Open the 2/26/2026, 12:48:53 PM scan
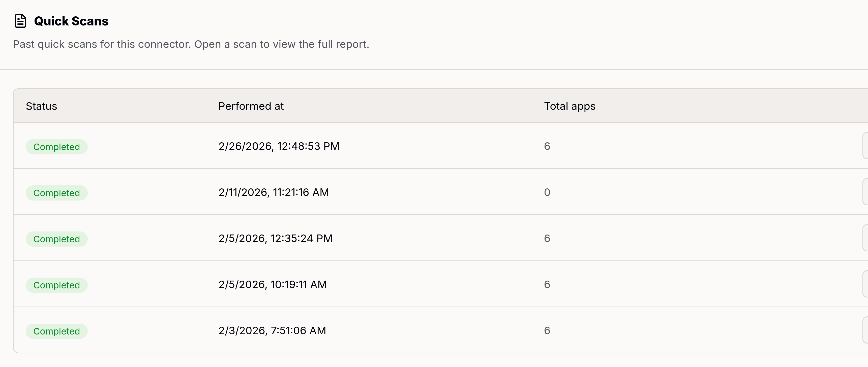The width and height of the screenshot is (868, 367). [x=279, y=146]
